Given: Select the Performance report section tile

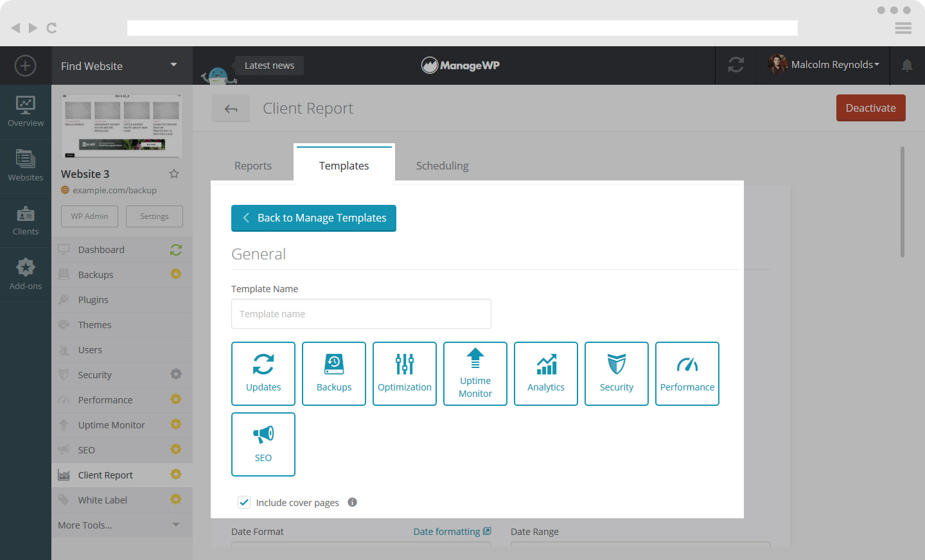Looking at the screenshot, I should click(x=687, y=374).
